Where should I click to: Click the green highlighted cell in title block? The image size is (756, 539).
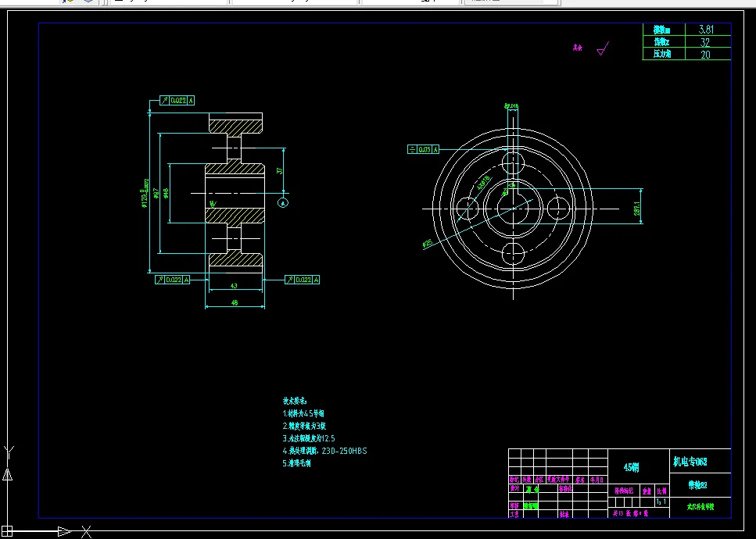click(530, 505)
